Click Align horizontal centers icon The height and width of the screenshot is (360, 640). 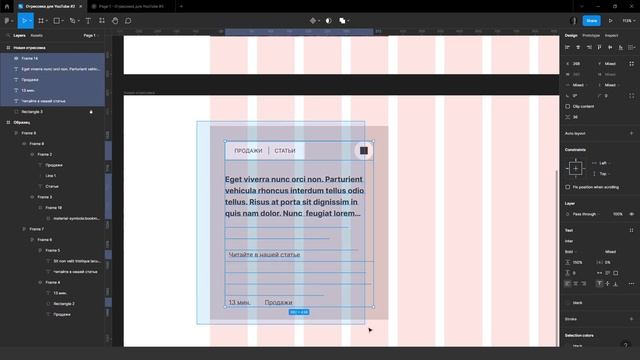(x=578, y=48)
